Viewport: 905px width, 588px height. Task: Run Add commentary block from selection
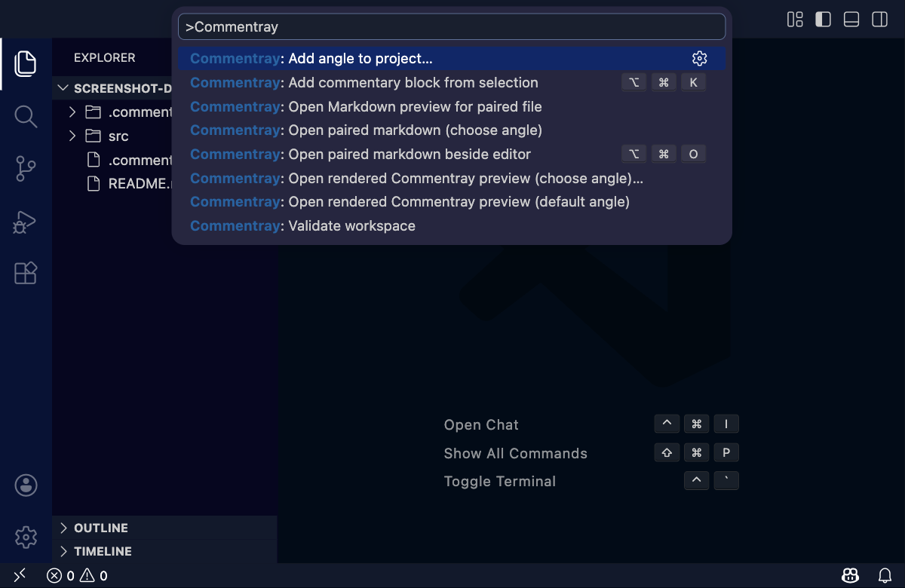[x=452, y=83]
